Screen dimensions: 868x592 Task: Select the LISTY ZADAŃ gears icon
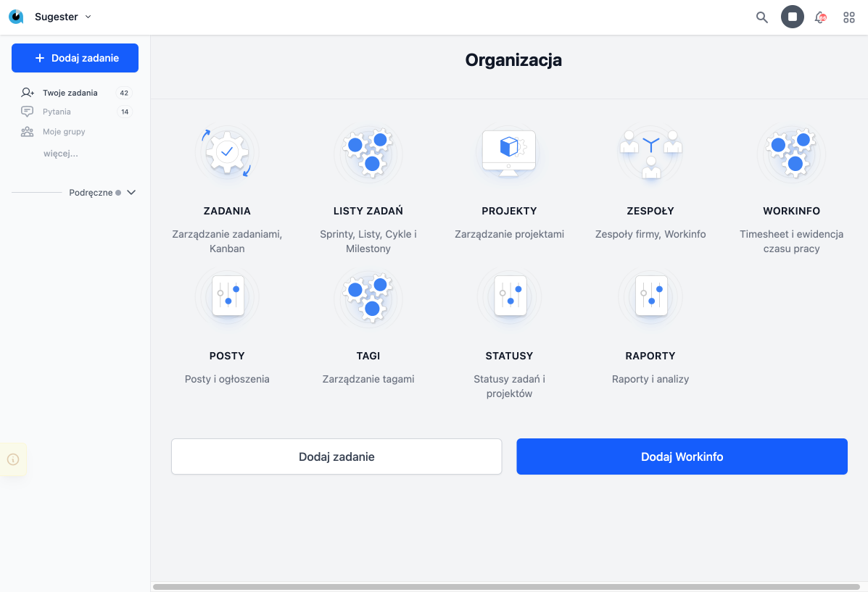(x=368, y=153)
